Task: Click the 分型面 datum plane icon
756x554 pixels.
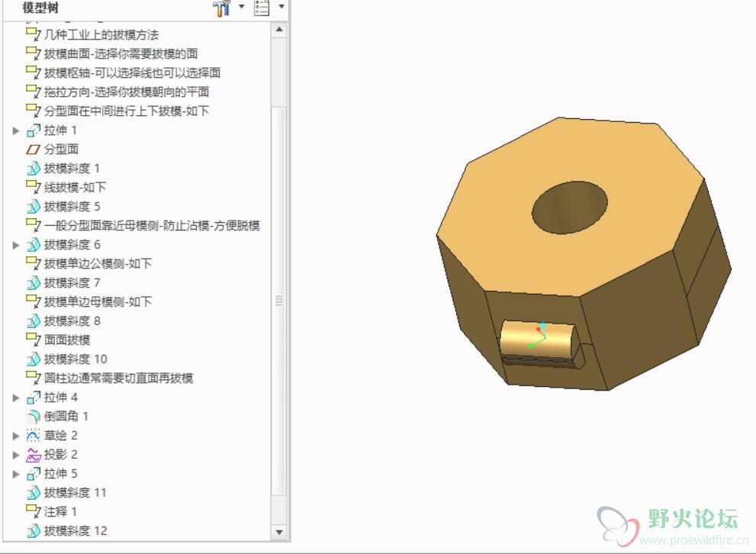Action: (x=33, y=150)
